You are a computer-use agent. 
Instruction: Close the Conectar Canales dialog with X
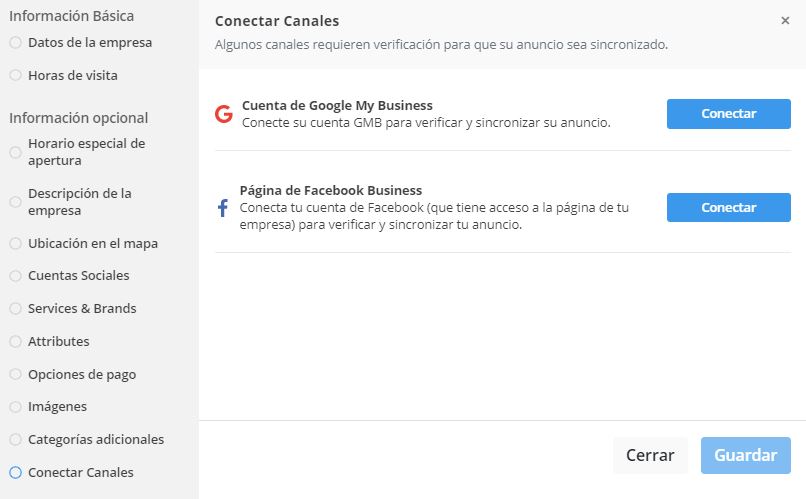tap(785, 21)
